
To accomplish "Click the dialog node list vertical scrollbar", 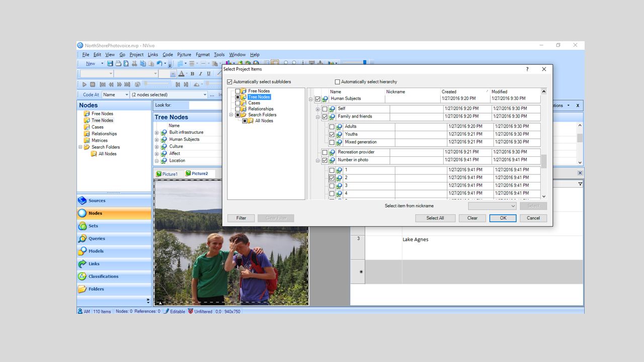I will point(544,144).
